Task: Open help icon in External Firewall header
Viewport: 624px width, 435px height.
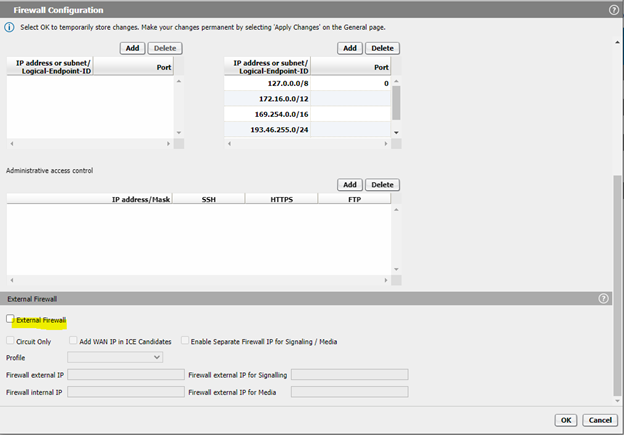Action: tap(603, 298)
